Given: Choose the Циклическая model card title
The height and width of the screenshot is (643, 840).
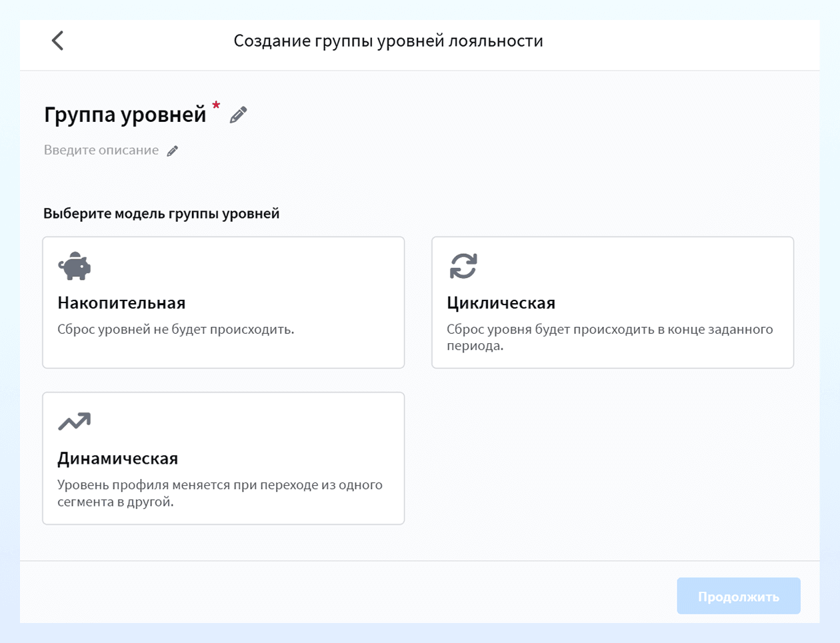Looking at the screenshot, I should click(x=501, y=303).
